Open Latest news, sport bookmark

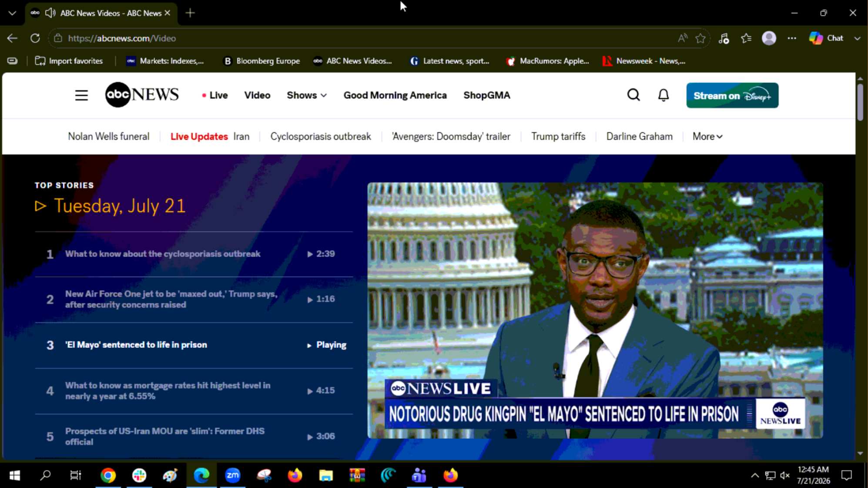tap(450, 61)
